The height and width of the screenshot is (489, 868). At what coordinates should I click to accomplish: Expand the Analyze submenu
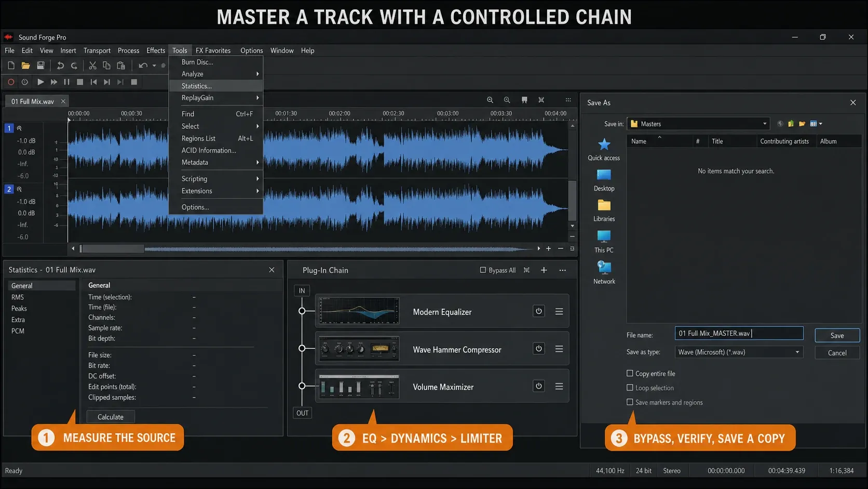click(x=216, y=74)
